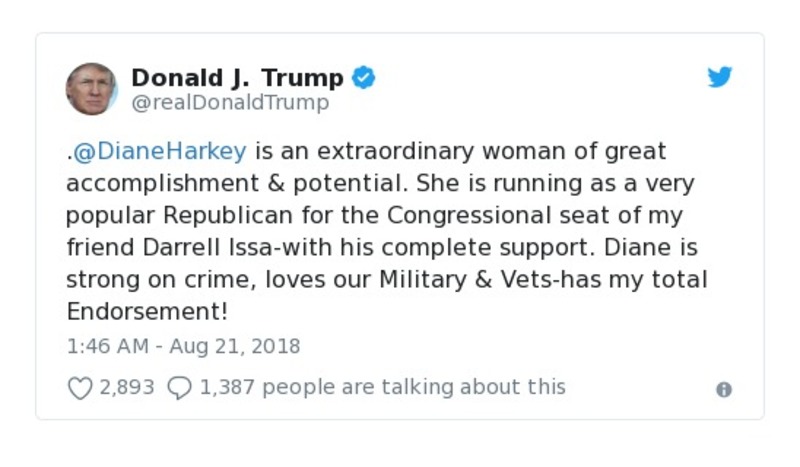Like the tweet with the heart icon
This screenshot has height=467, width=800.
click(x=80, y=387)
